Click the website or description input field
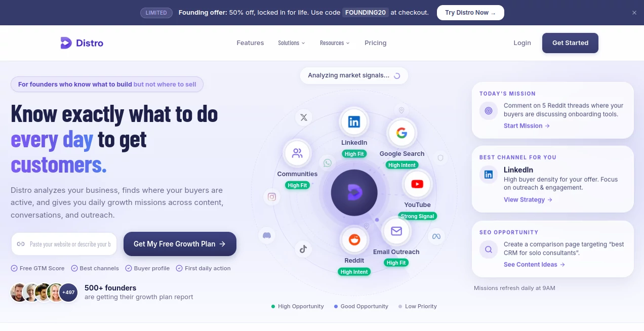The height and width of the screenshot is (331, 644). click(x=64, y=244)
